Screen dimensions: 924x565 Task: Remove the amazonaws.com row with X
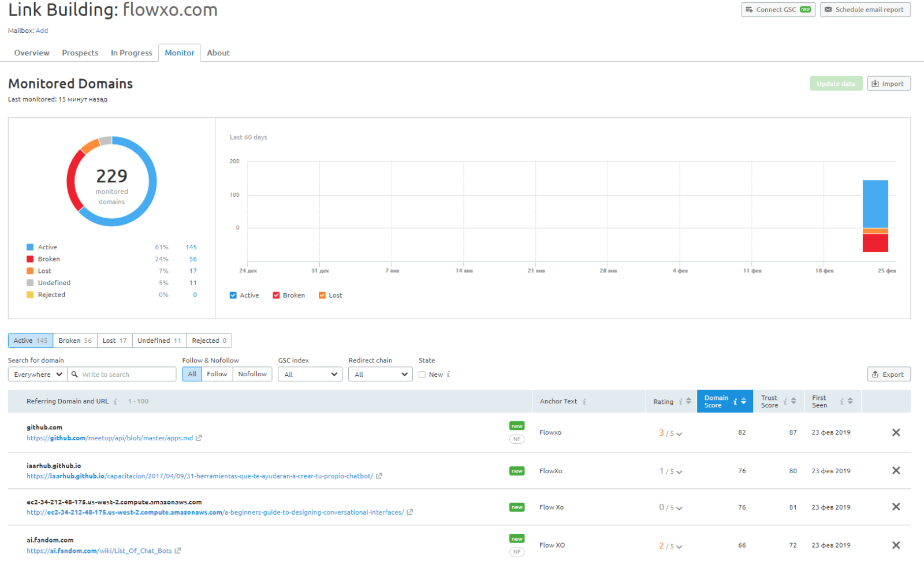896,507
